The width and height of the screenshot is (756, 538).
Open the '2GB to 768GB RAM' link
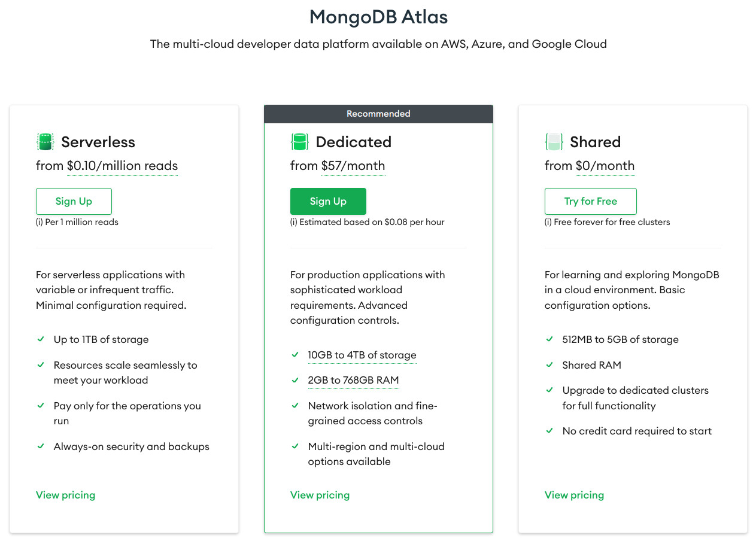click(x=354, y=380)
